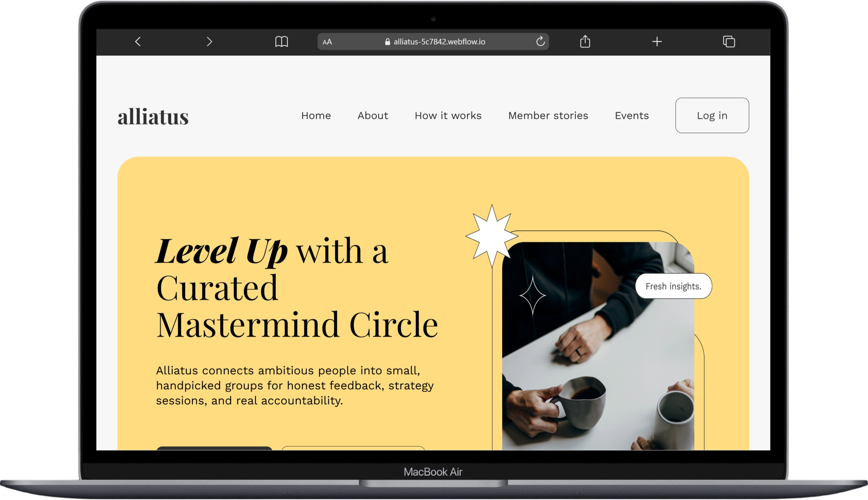The image size is (868, 500).
Task: Open the Events nav item
Action: click(x=632, y=115)
